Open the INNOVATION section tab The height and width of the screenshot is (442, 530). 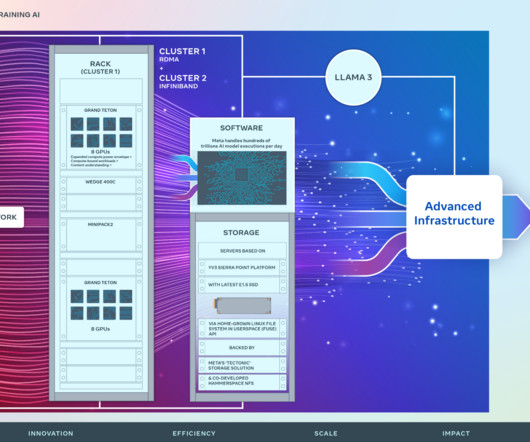click(51, 433)
